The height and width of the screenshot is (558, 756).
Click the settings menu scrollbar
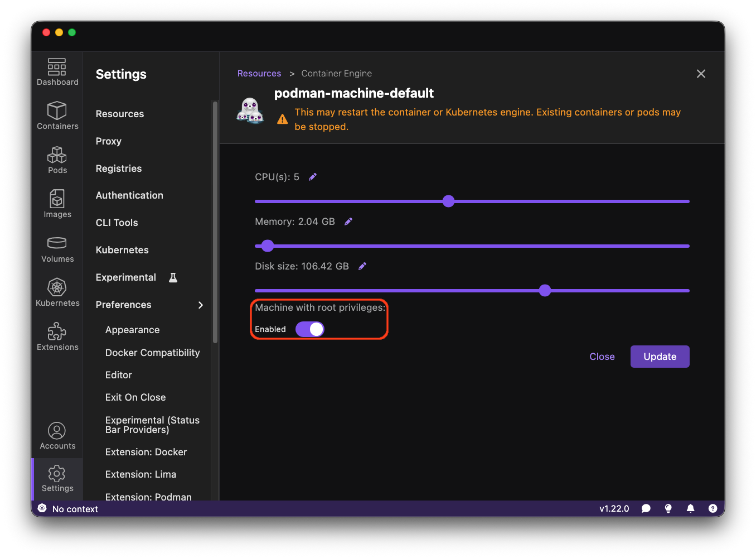click(x=215, y=223)
